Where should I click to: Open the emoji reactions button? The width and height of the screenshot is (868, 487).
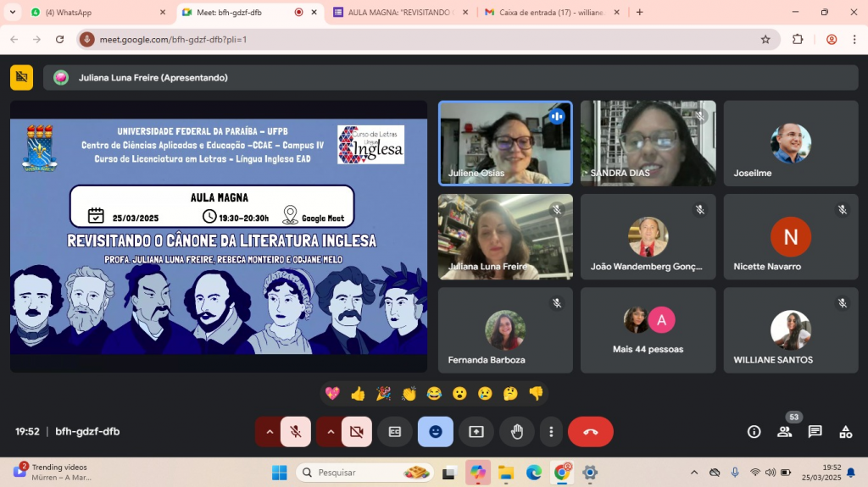coord(436,432)
